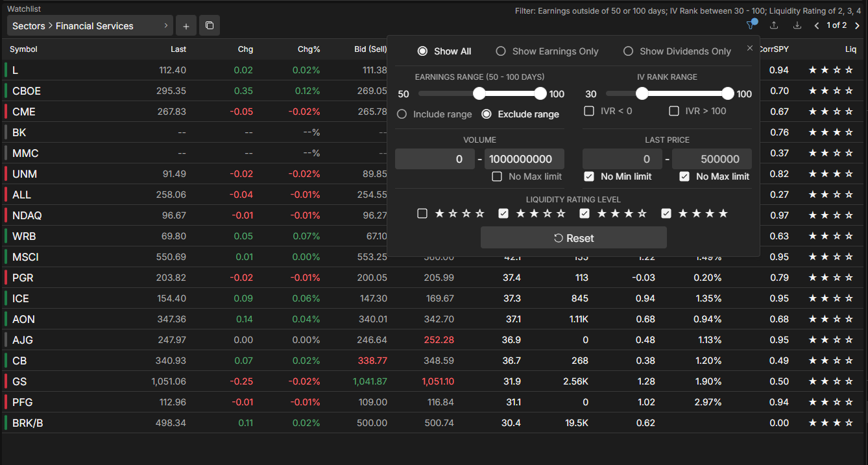Click liquidity stars in the L row

tap(830, 70)
